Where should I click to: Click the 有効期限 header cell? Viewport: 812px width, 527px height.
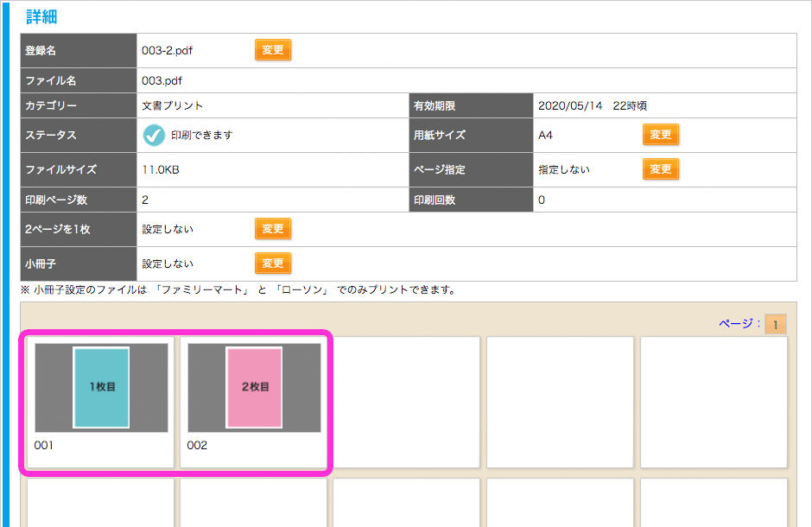click(471, 105)
